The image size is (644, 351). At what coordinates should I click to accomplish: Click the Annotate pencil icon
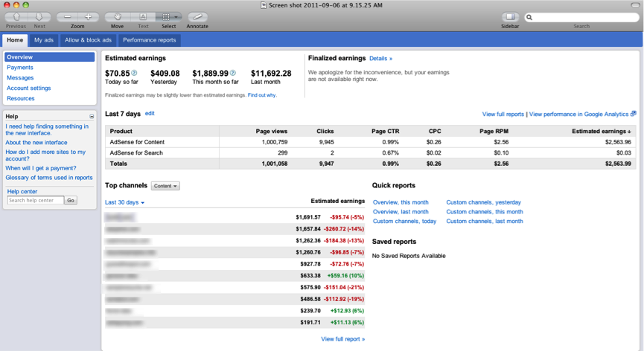pyautogui.click(x=197, y=16)
